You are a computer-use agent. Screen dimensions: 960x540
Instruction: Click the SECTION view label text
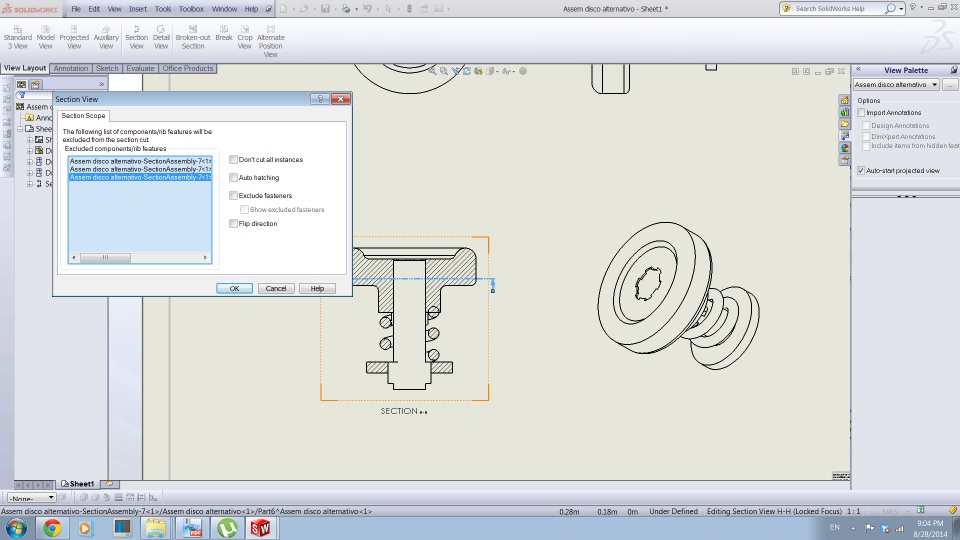(404, 411)
